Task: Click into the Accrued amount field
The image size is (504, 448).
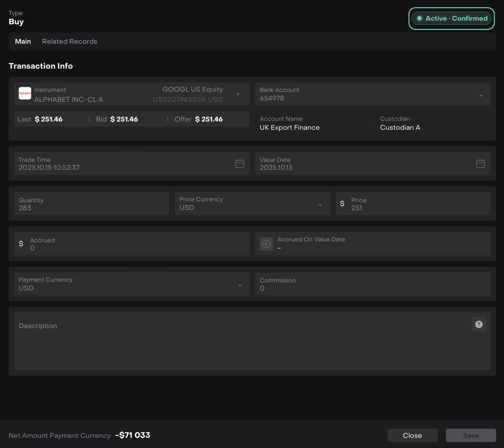Action: (x=138, y=244)
